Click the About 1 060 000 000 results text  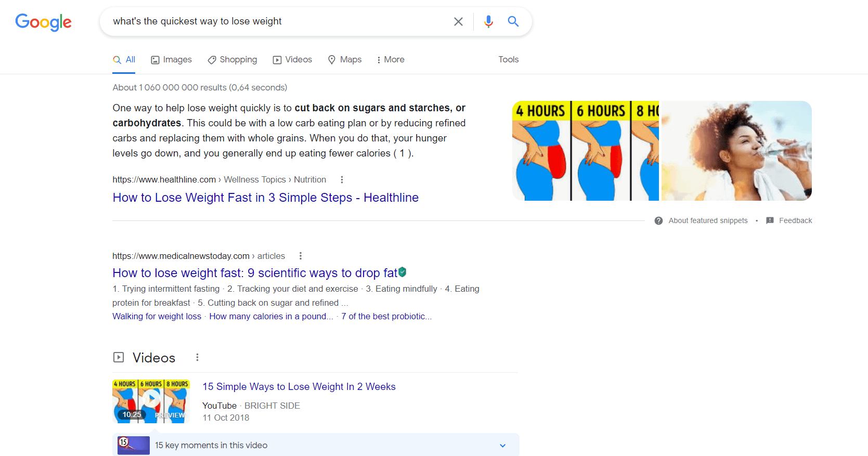pyautogui.click(x=200, y=87)
